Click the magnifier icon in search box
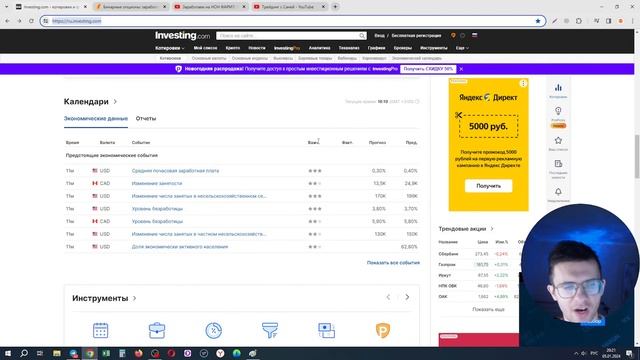640x360 pixels. (362, 36)
